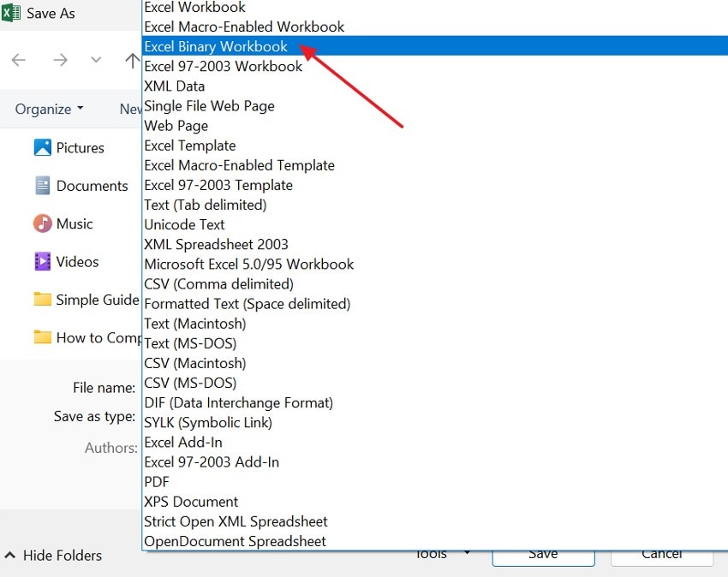Select CSV (Comma delimited) format
The image size is (728, 577).
[x=218, y=283]
